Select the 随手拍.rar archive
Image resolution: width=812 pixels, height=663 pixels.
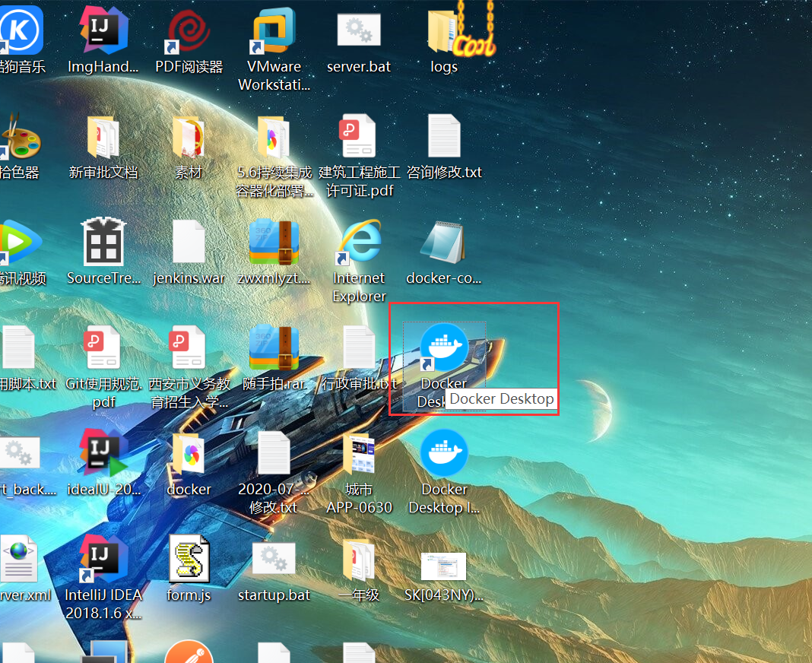pos(274,348)
